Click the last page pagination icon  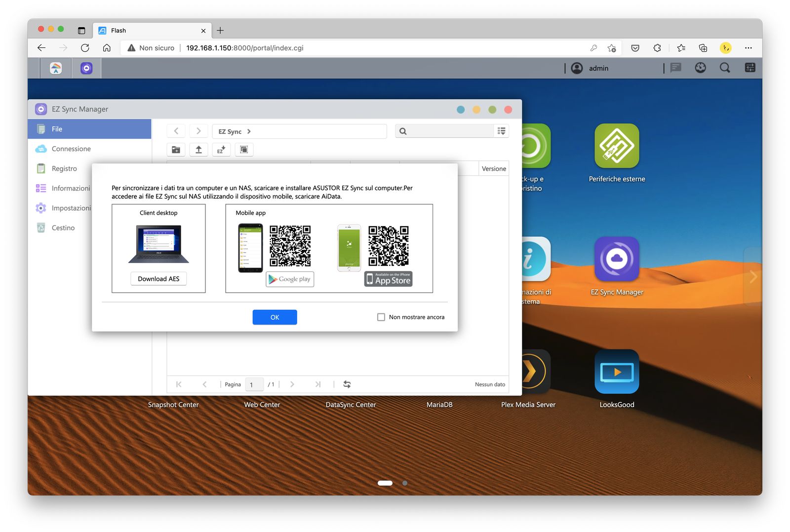coord(318,384)
